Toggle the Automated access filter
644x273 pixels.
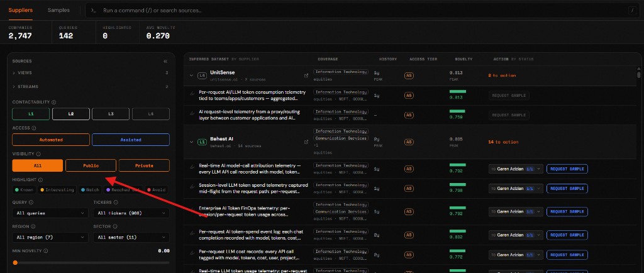(x=51, y=140)
